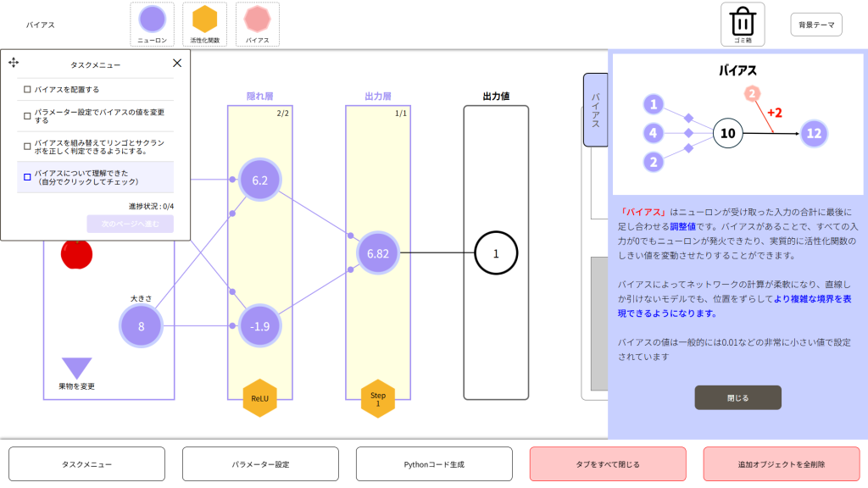Click the hidden neuron showing 6.2
Image resolution: width=868 pixels, height=488 pixels.
click(x=259, y=180)
